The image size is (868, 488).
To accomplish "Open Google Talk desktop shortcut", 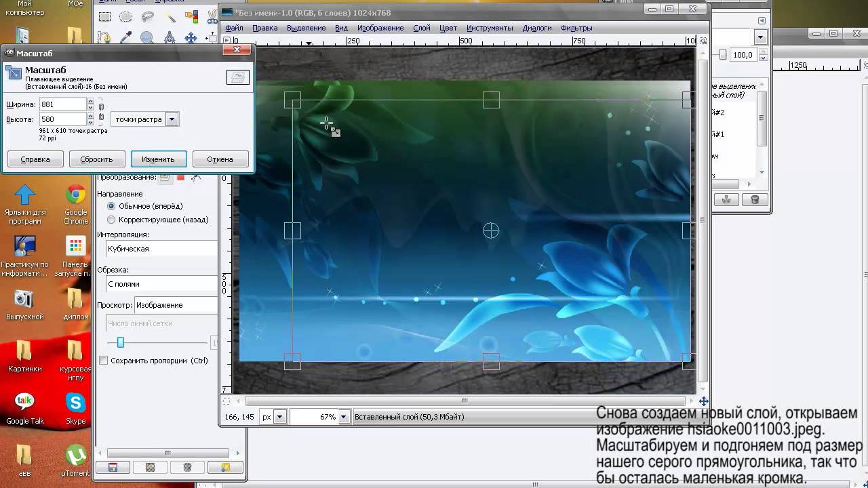I will point(25,409).
